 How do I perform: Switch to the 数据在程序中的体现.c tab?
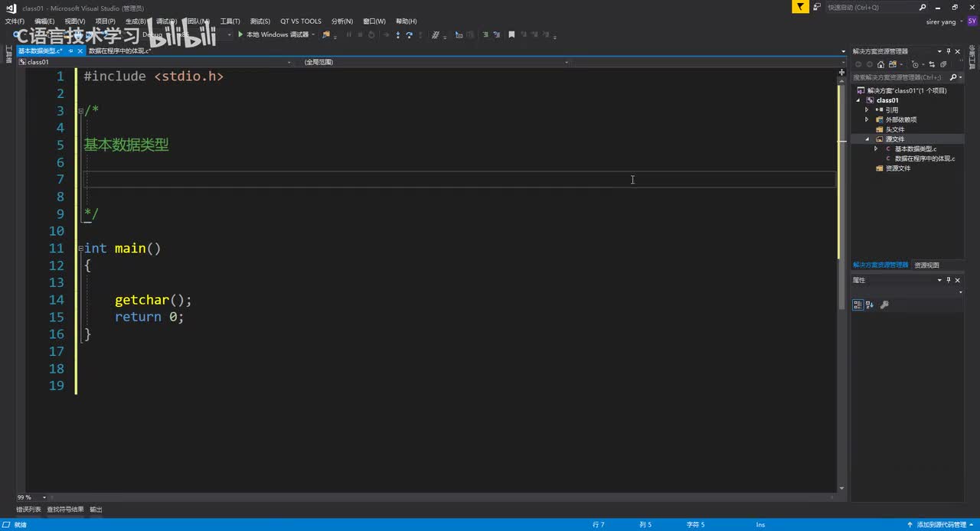click(x=119, y=50)
